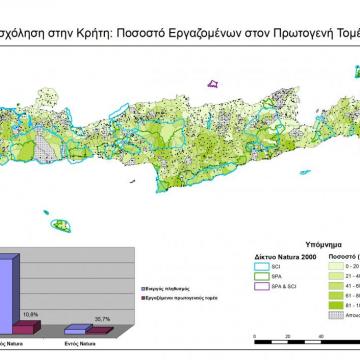The height and width of the screenshot is (360, 360).
Task: Click the purple-outlined island north of Crete
Action: click(x=213, y=84)
